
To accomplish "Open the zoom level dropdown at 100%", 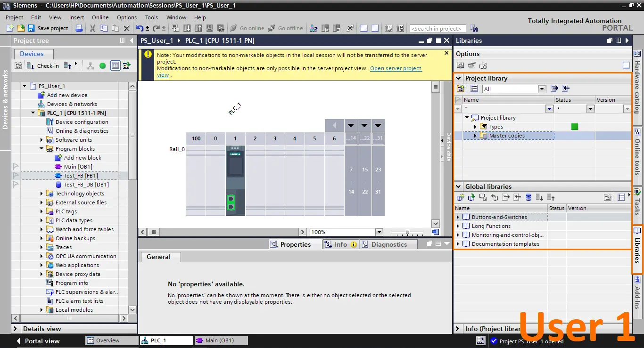I will point(379,232).
